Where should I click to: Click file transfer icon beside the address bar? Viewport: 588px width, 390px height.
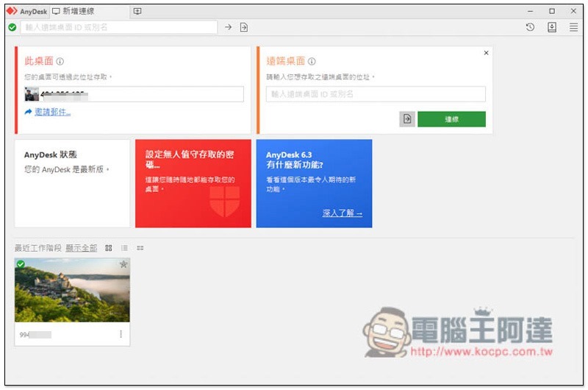pyautogui.click(x=244, y=27)
